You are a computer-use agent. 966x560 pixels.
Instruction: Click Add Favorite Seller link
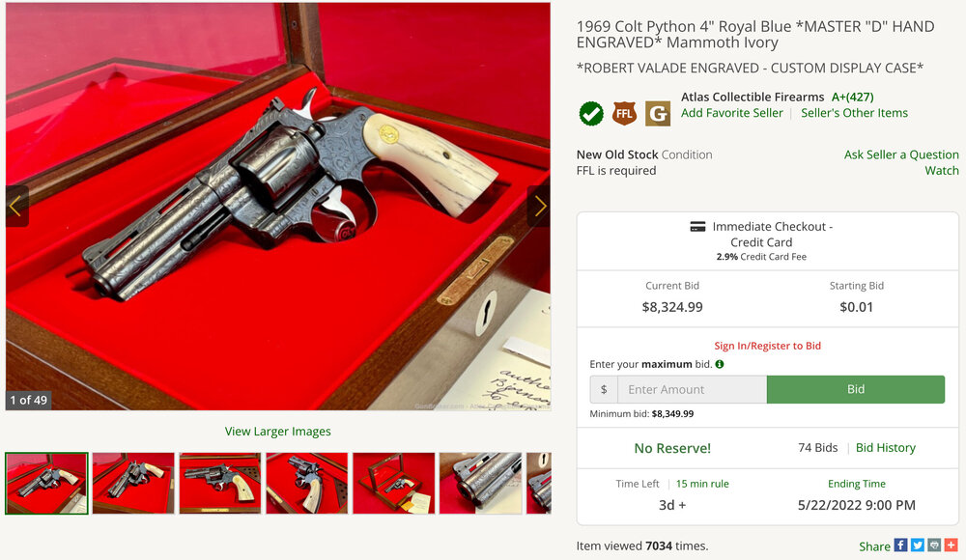pyautogui.click(x=732, y=113)
